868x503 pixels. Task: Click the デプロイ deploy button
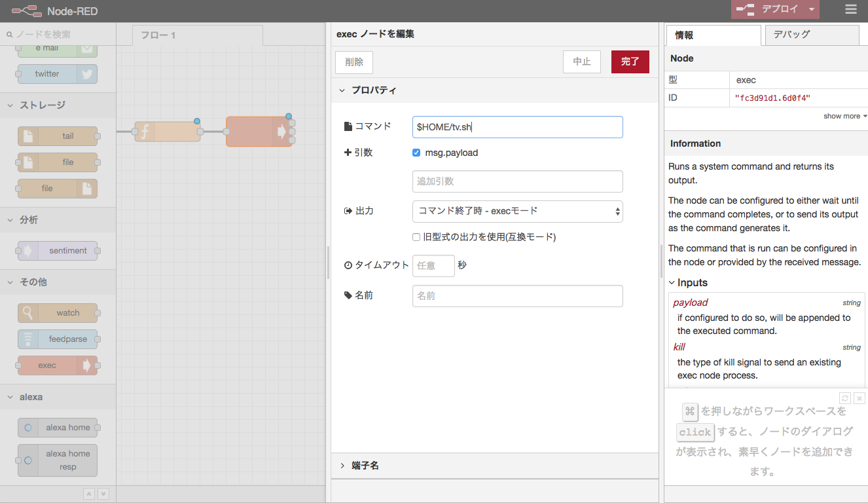(x=767, y=10)
